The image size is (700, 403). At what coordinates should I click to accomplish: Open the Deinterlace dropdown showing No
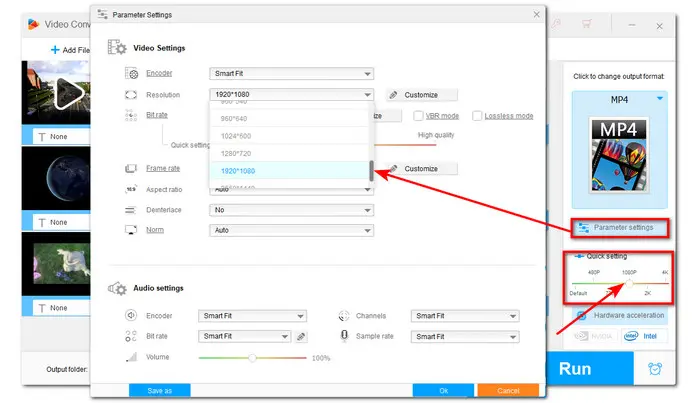pyautogui.click(x=292, y=210)
